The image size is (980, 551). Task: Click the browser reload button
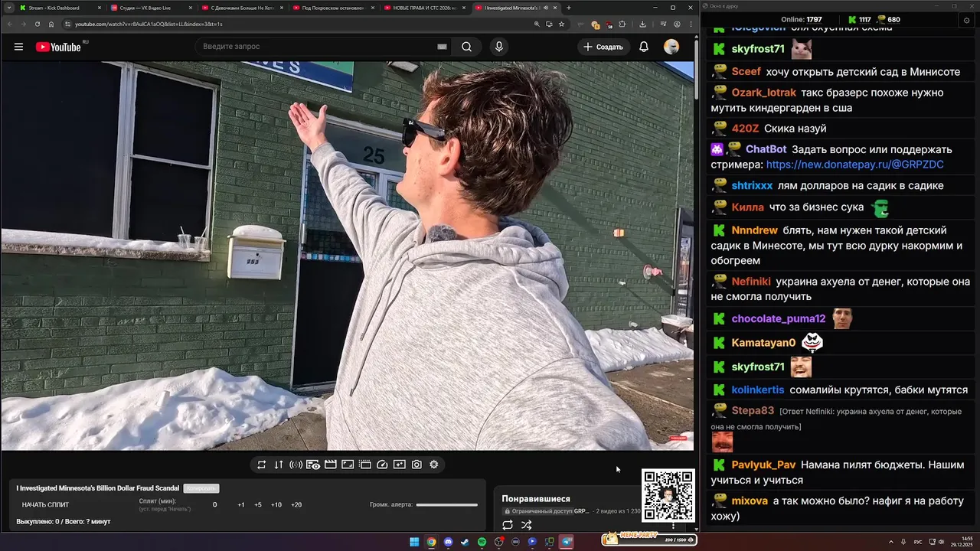38,24
